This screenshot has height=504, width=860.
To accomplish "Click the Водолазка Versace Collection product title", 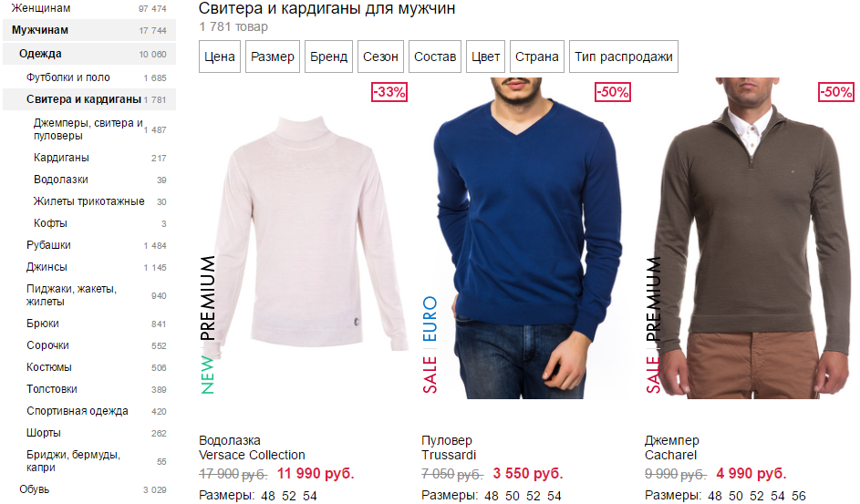I will 252,447.
